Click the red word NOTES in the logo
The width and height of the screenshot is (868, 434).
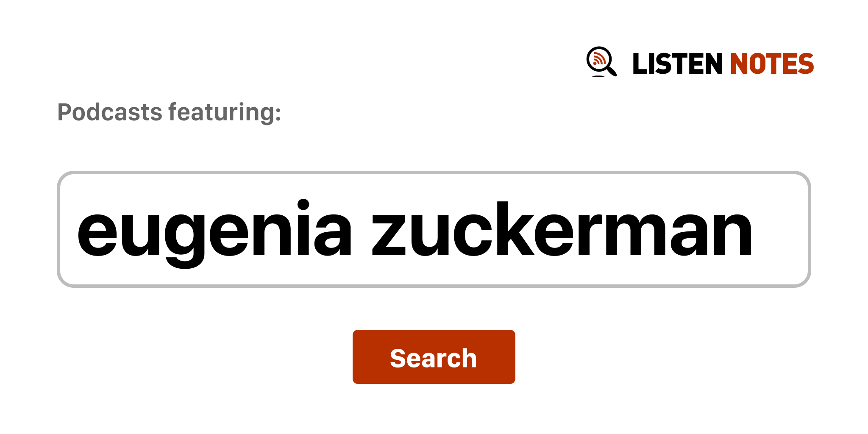[x=771, y=64]
